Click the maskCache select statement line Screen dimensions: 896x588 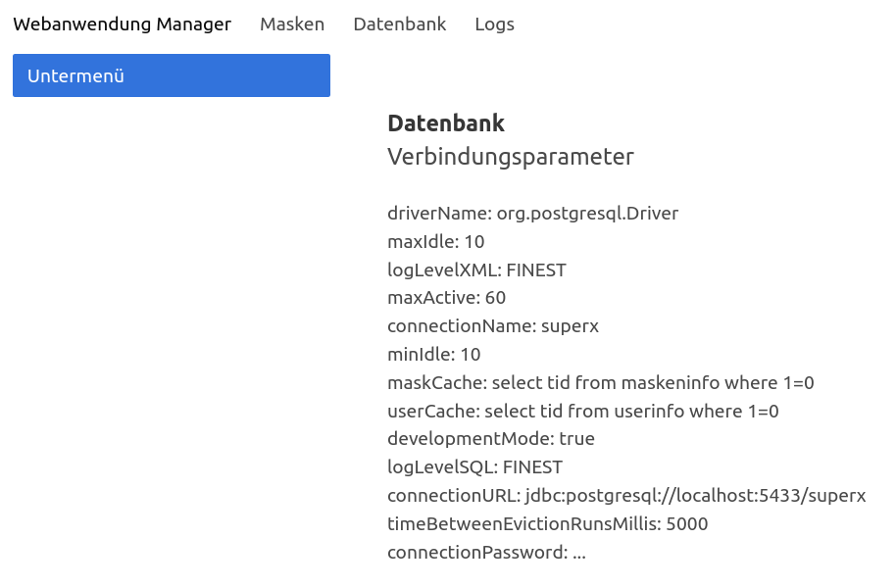point(601,382)
